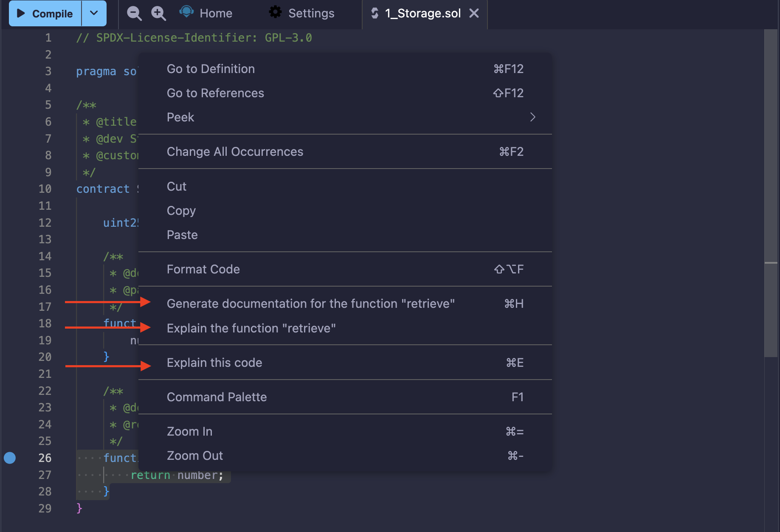Click the SPDX-License-Identifier comment on line 1

(194, 38)
